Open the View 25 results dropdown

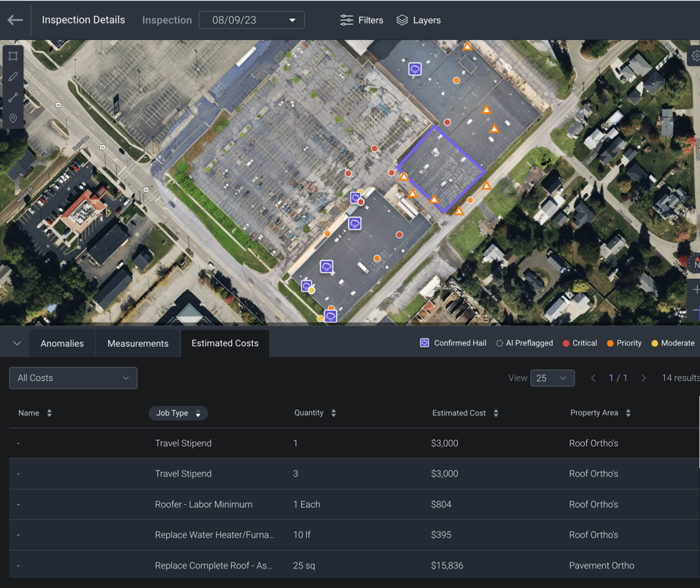552,377
